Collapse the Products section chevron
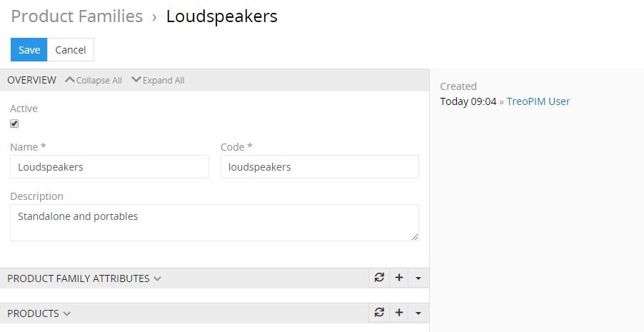The width and height of the screenshot is (644, 332). tap(67, 313)
